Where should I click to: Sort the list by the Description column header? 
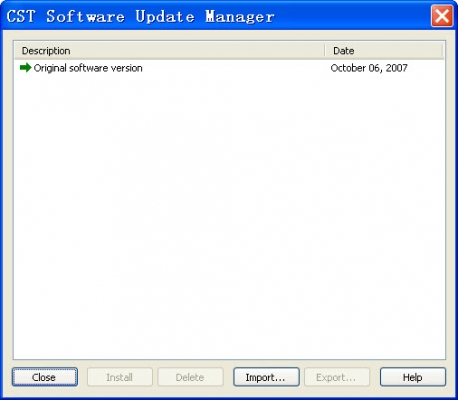coord(169,51)
